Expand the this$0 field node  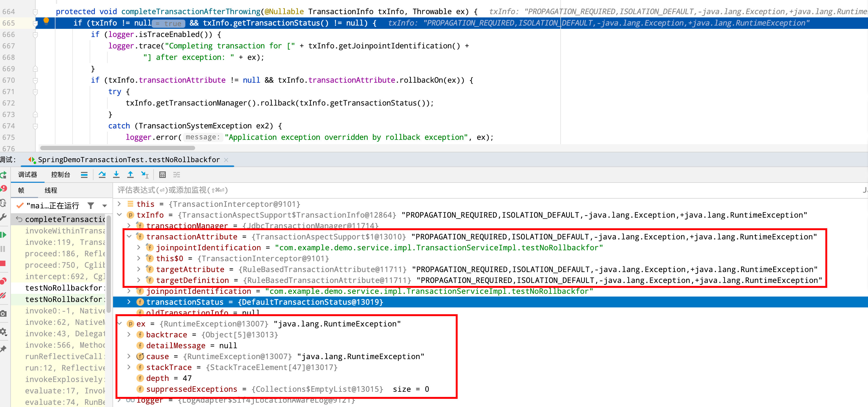point(139,258)
